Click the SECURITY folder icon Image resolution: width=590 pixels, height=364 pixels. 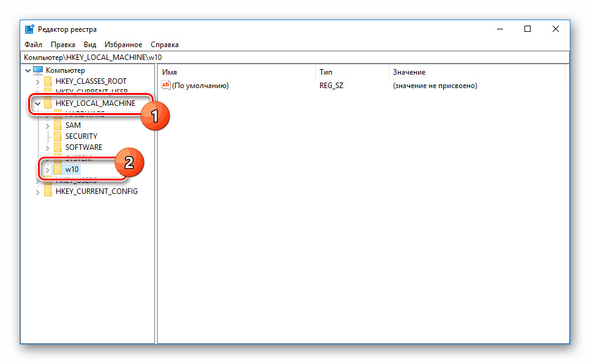[58, 136]
